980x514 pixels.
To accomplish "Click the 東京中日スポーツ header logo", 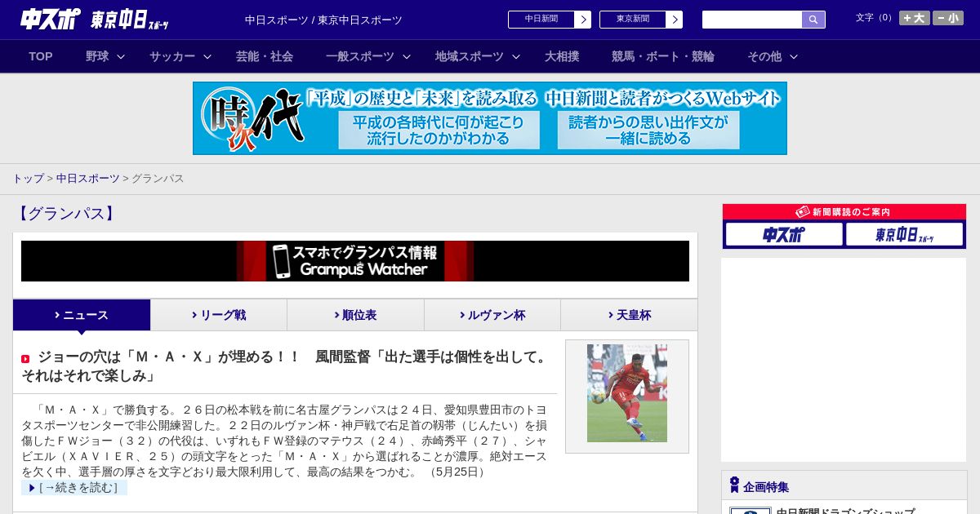I will 130,20.
